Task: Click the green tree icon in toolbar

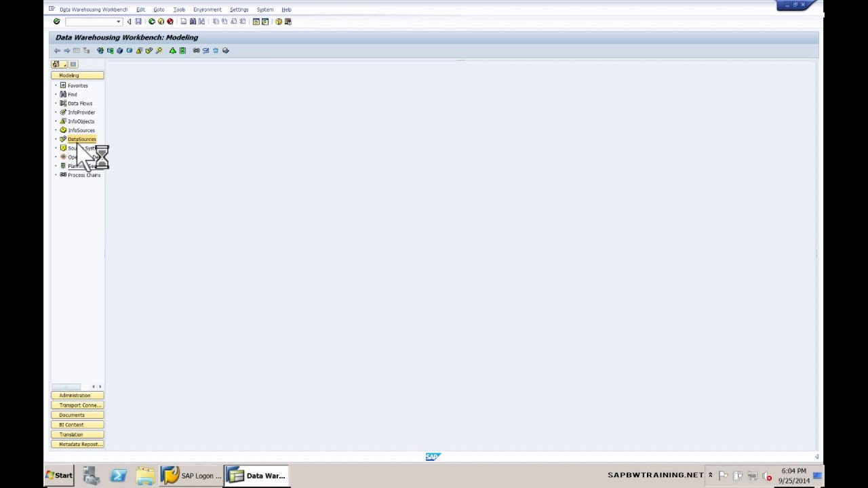Action: click(x=173, y=51)
